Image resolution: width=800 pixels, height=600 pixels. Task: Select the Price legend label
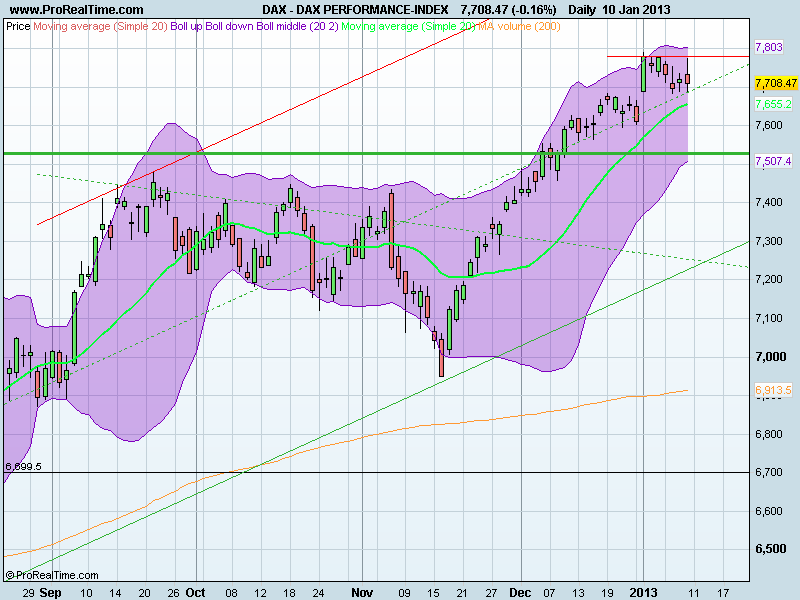point(18,26)
